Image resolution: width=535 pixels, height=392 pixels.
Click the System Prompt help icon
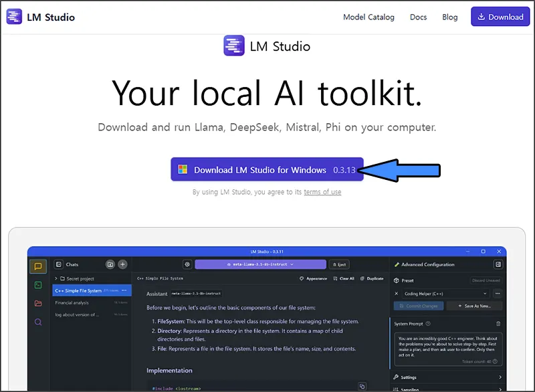tap(428, 323)
